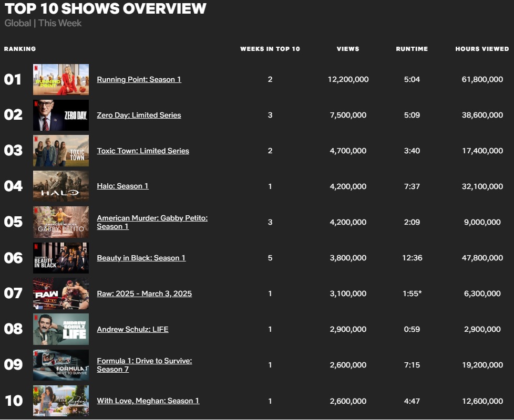Open the Zero Day: Limited Series link
514x420 pixels.
pos(139,115)
